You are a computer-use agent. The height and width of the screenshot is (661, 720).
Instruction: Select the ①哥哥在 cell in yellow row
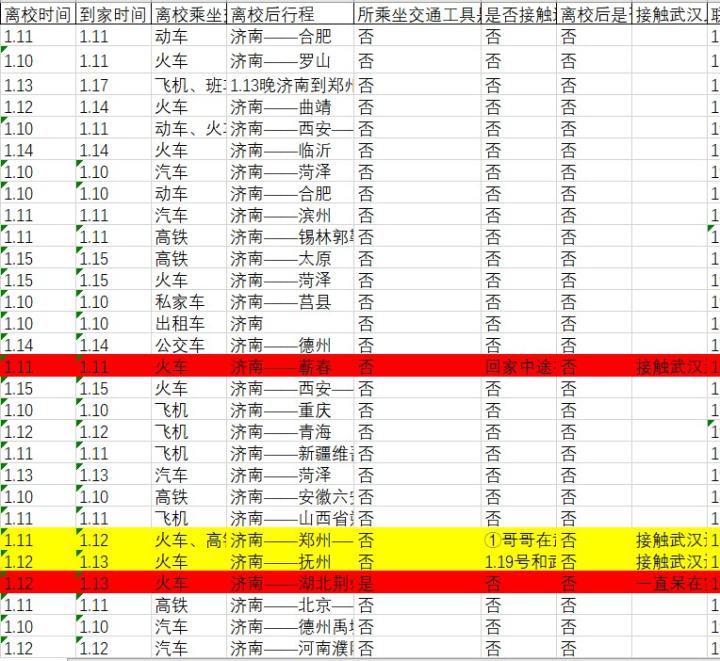pos(518,540)
